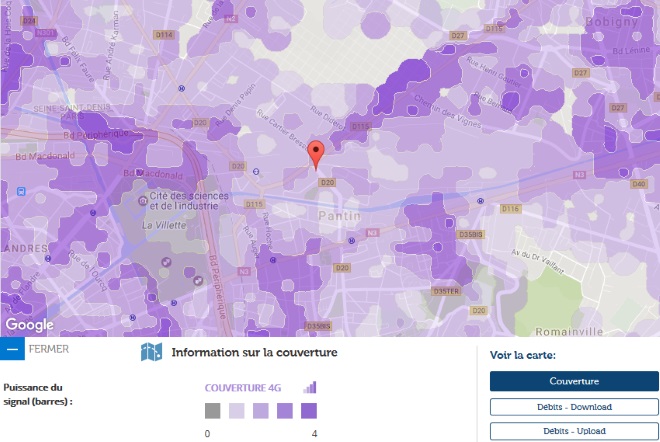Click the 4G signal bars icon
The width and height of the screenshot is (660, 442).
[310, 387]
